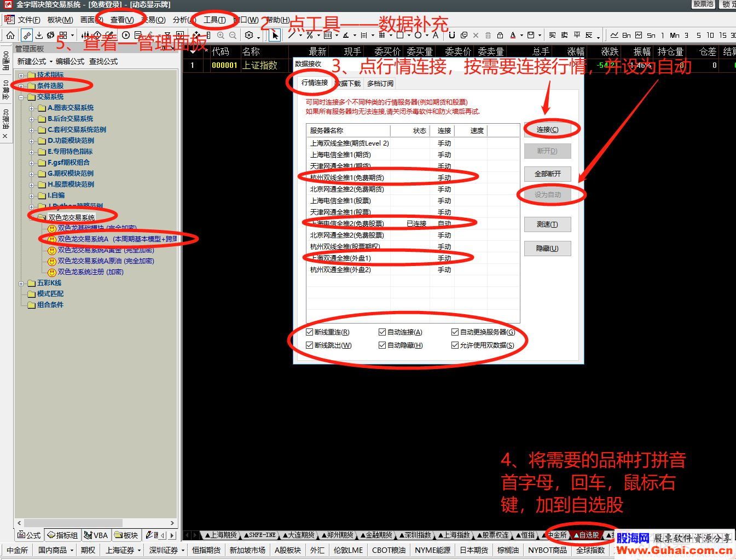736x560 pixels.
Task: Open the 板块(M) menu
Action: (60, 20)
